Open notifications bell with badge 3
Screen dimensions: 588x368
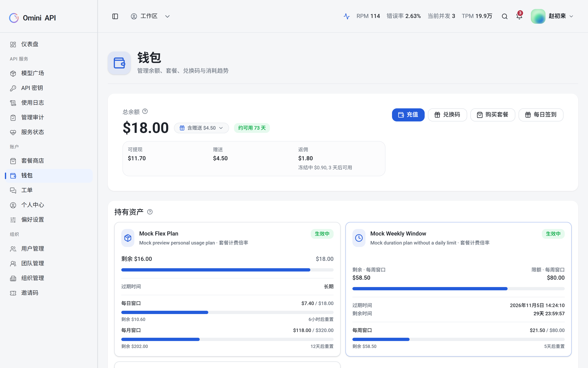point(519,16)
